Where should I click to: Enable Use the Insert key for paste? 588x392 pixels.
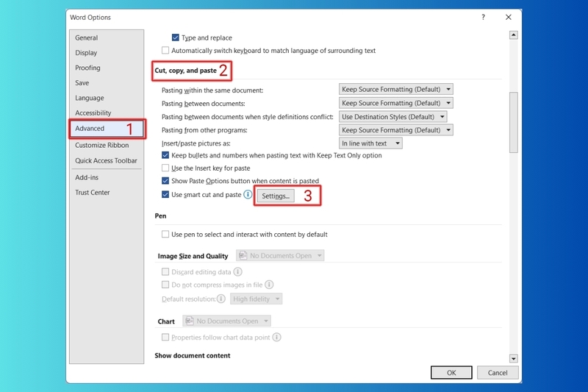[x=165, y=168]
